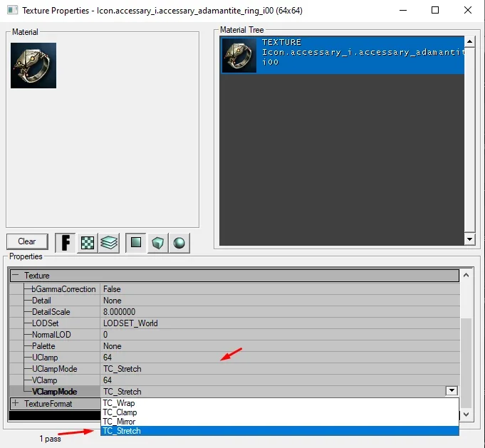The height and width of the screenshot is (448, 485).
Task: Select the cube preview icon
Action: [x=157, y=242]
